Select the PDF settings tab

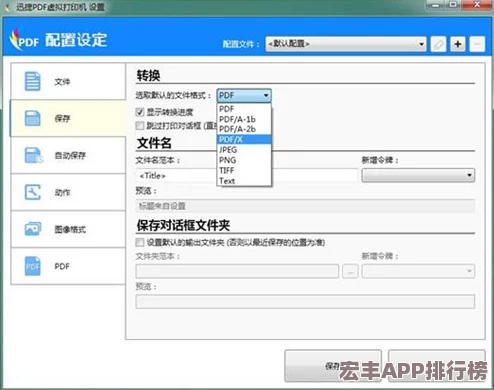(x=68, y=266)
